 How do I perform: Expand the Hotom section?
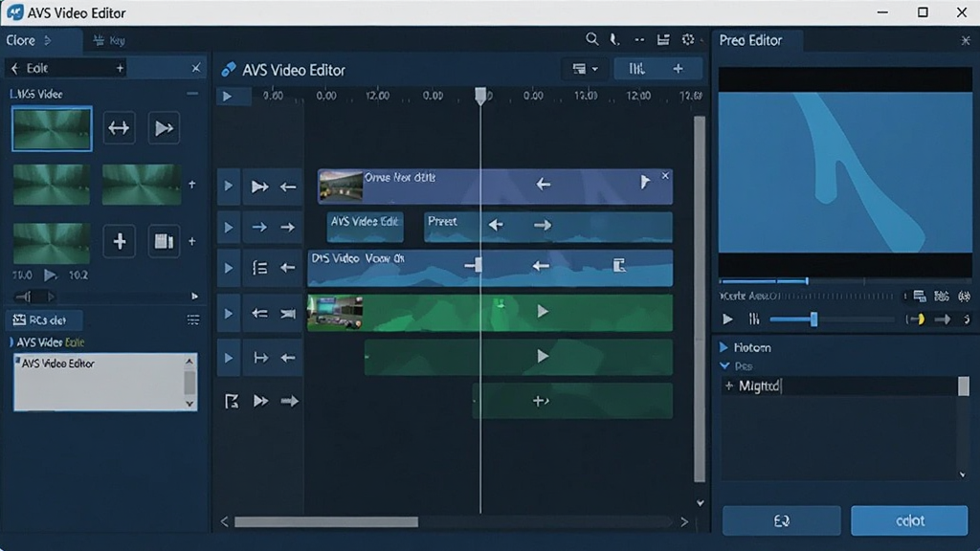[x=724, y=347]
